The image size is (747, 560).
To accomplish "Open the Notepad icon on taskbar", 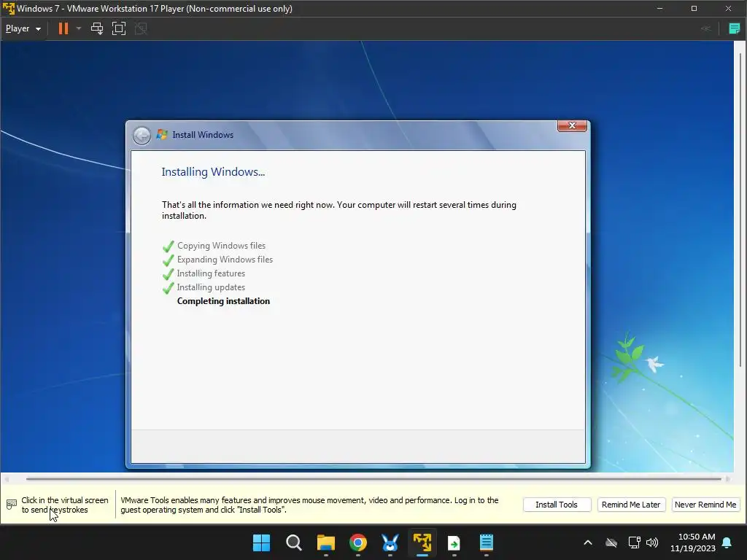I will coord(487,542).
